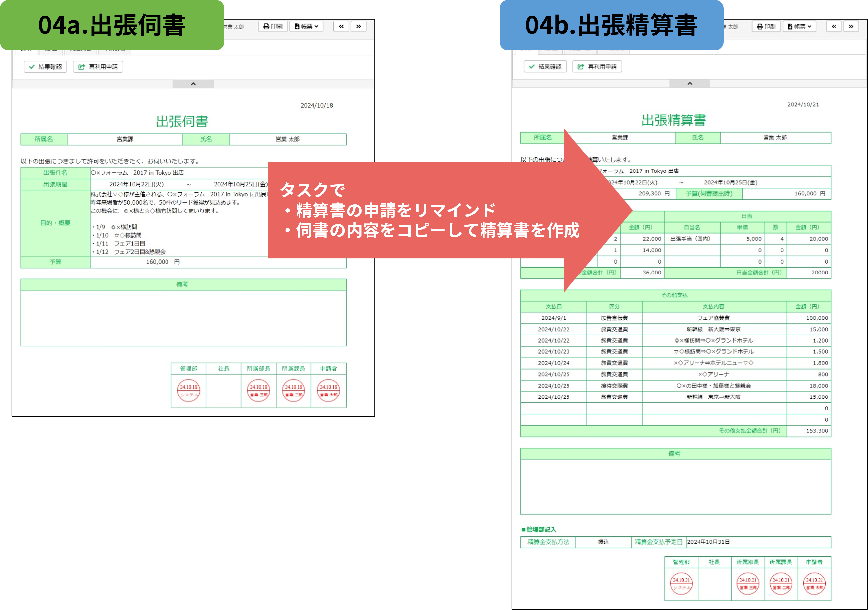
Task: Click 209,300 円 total amount value
Action: coord(654,194)
